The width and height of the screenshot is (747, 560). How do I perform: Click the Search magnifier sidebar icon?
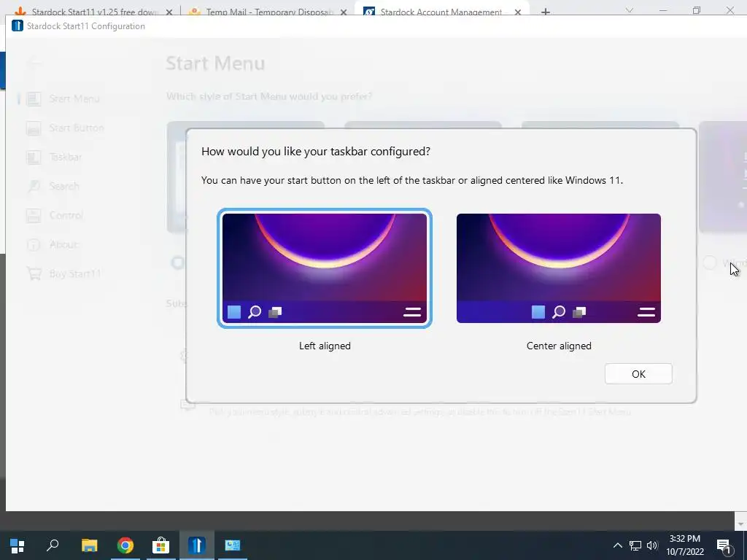34,186
